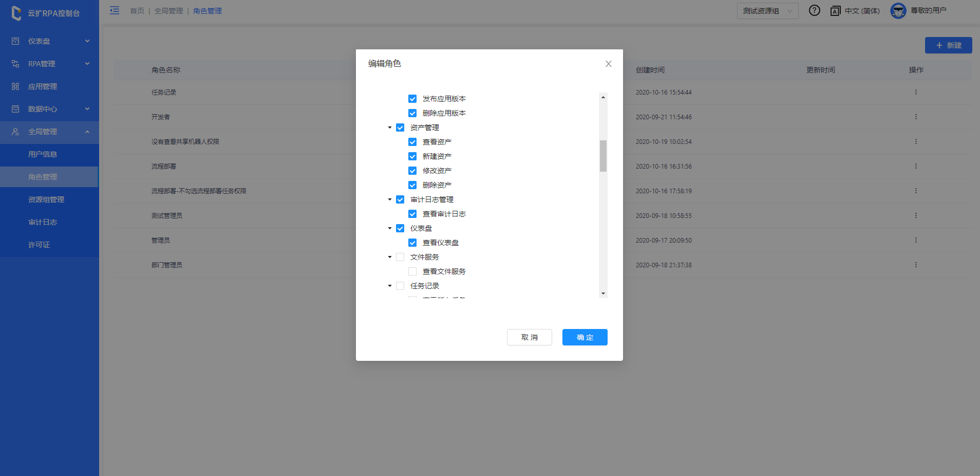Expand the RPA管理 sidebar menu

tap(49, 64)
